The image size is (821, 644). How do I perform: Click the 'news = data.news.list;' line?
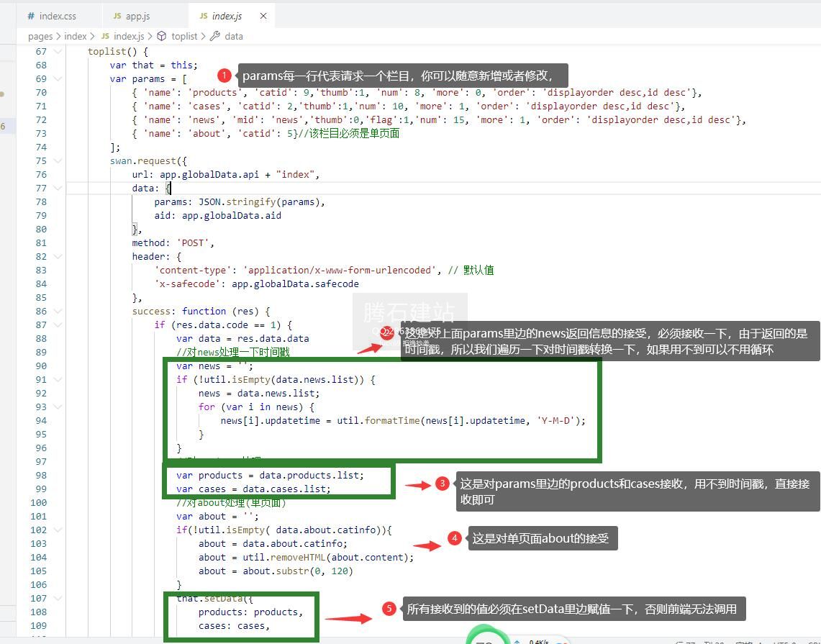coord(258,393)
